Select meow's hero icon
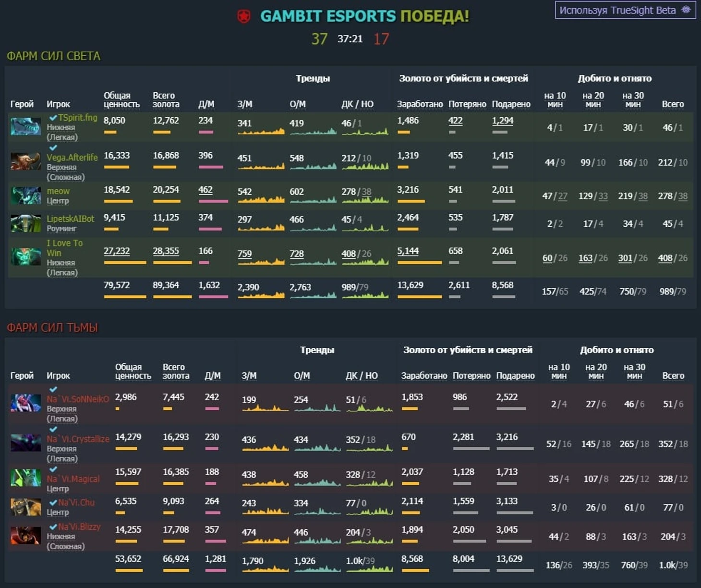 click(x=25, y=196)
